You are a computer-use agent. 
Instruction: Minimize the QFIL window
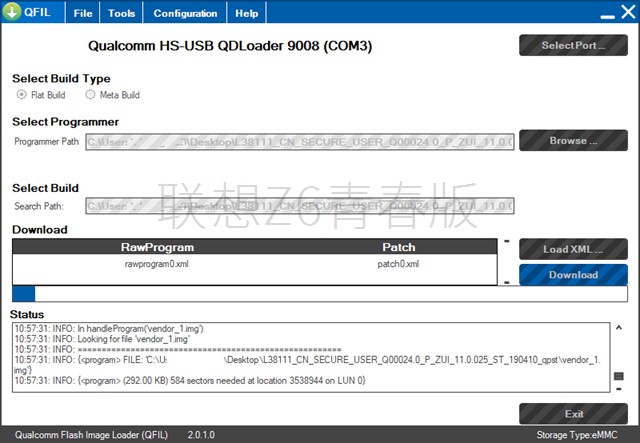click(x=607, y=16)
